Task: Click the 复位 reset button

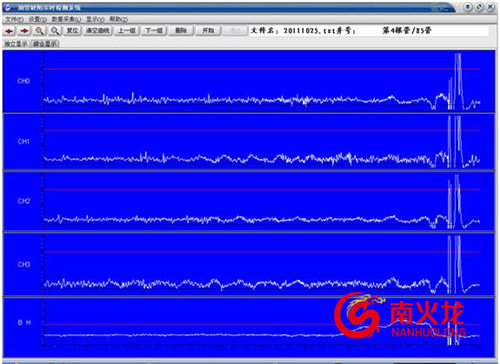Action: click(x=72, y=31)
